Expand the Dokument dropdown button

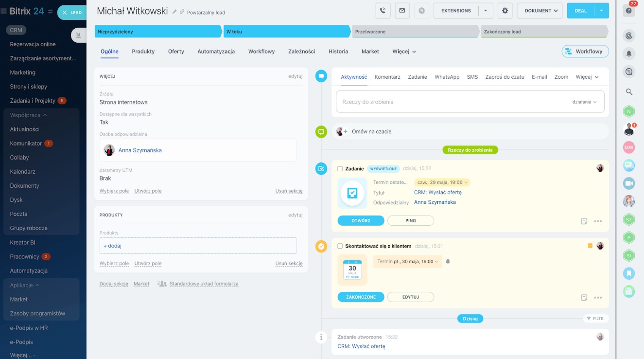(x=540, y=11)
